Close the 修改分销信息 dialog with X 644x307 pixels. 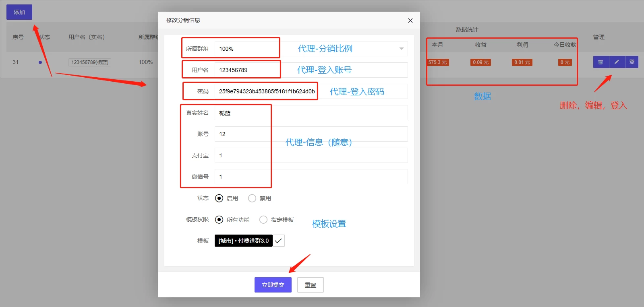point(410,21)
